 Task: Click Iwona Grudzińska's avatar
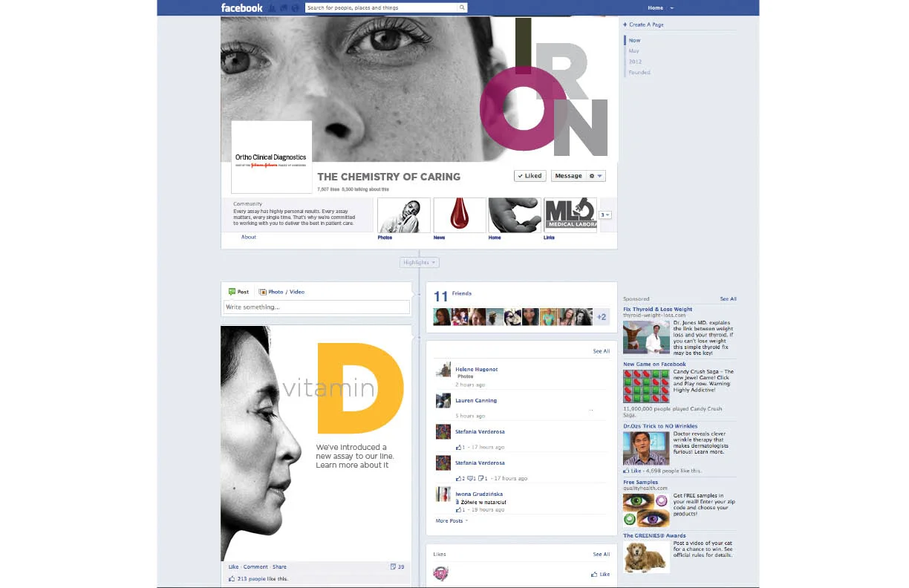pos(443,494)
